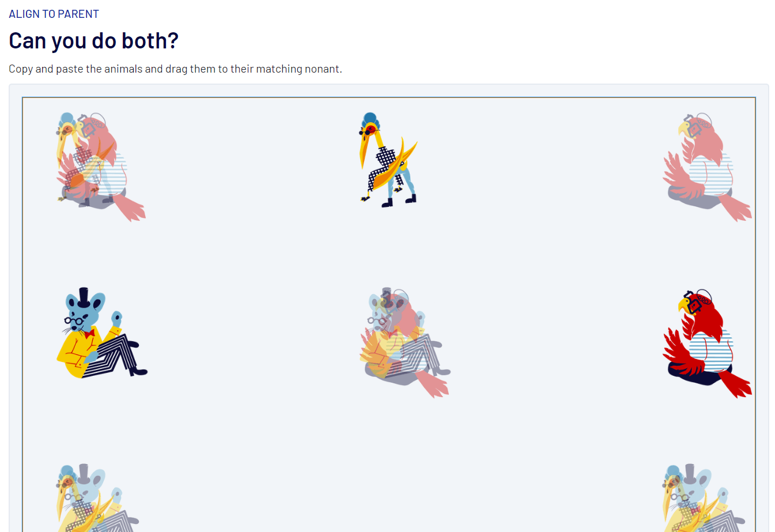Select the solid red parrot wearing glasses

[707, 344]
